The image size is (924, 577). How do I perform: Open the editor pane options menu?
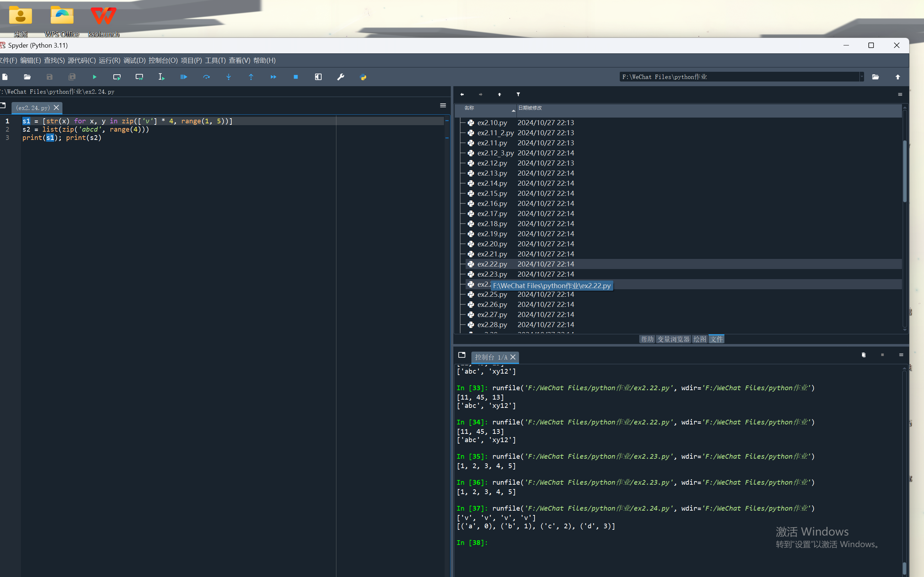tap(443, 105)
